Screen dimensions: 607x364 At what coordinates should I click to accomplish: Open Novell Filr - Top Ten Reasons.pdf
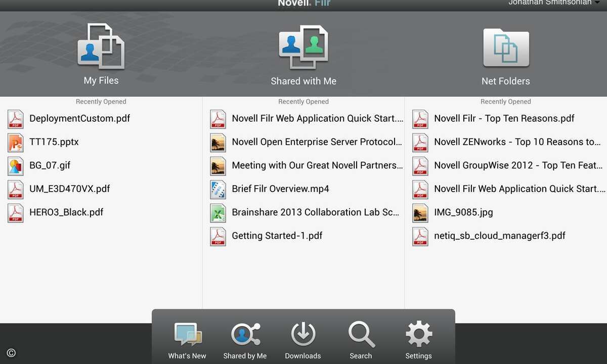(x=504, y=118)
